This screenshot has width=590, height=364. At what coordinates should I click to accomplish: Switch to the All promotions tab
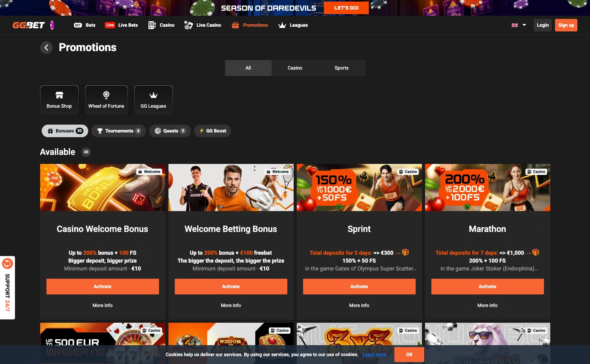248,68
